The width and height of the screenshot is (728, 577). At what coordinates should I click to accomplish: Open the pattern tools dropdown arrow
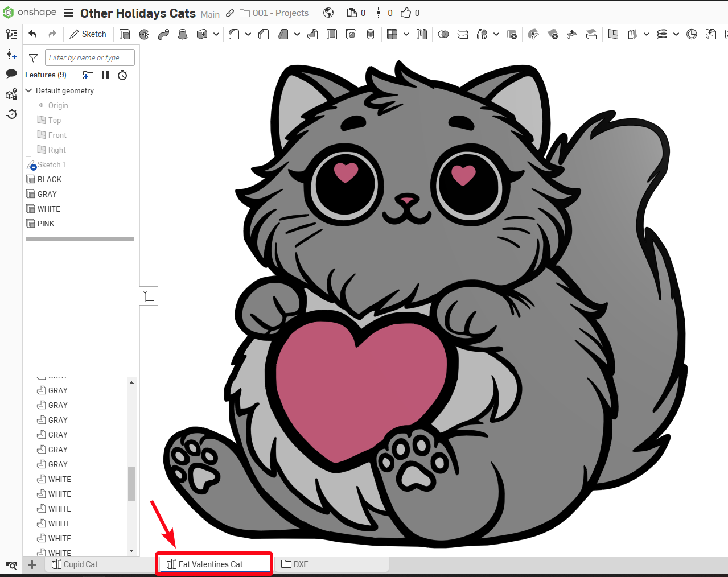click(406, 34)
